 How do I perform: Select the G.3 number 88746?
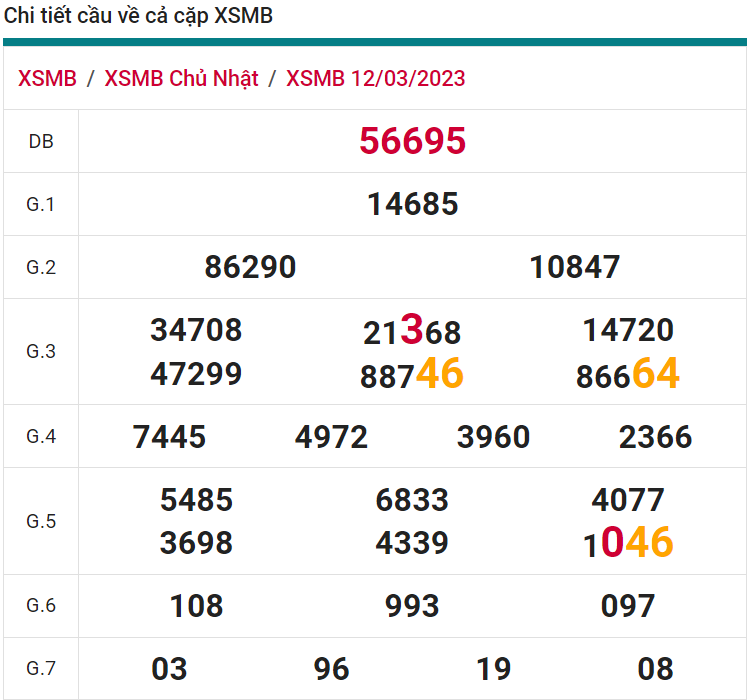click(412, 373)
